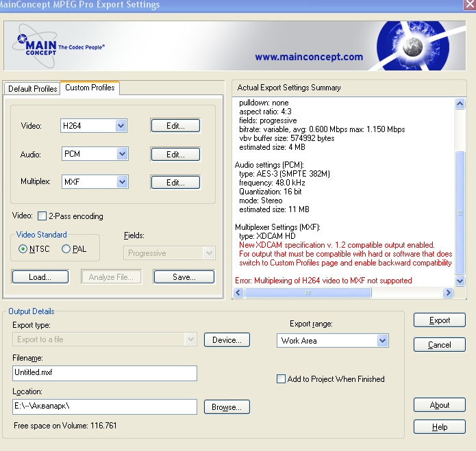Select the NTSC video standard

click(23, 249)
